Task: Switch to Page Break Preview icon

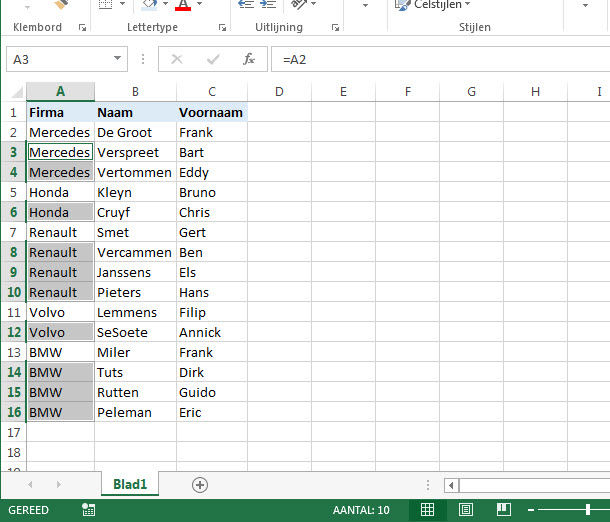Action: pos(504,510)
